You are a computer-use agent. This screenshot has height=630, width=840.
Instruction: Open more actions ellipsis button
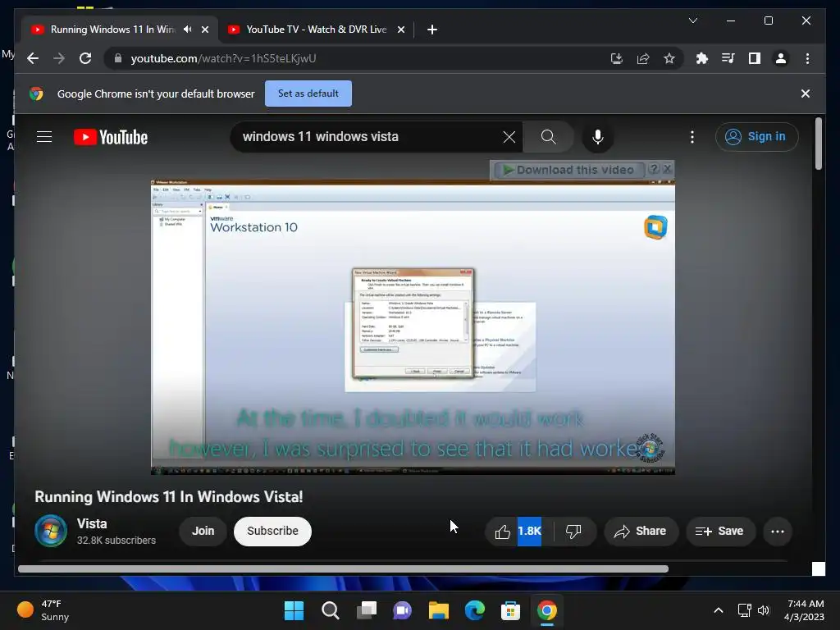point(778,532)
